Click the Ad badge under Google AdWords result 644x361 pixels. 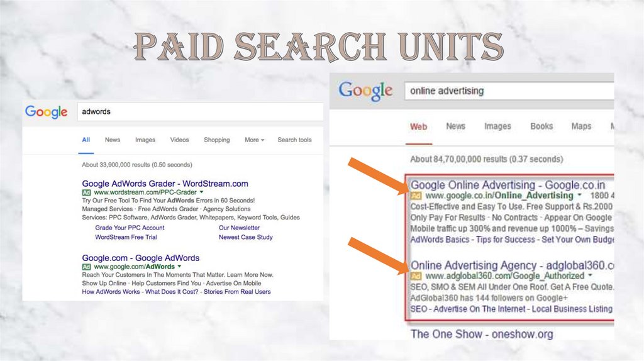[86, 267]
